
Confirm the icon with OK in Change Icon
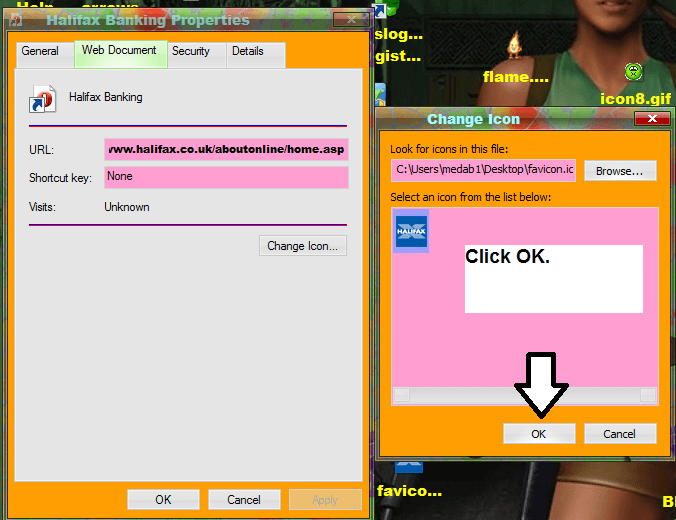pos(538,434)
